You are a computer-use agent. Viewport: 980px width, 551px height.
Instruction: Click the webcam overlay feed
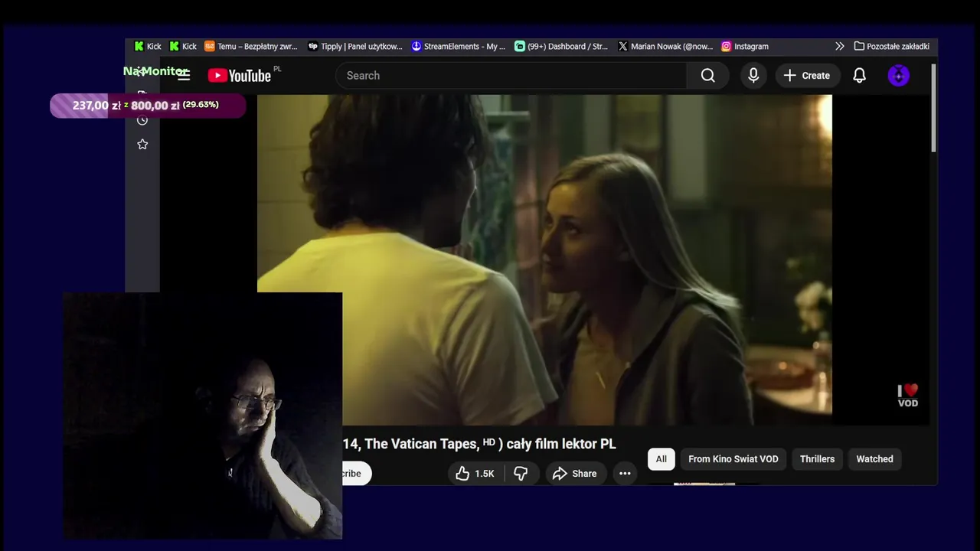(x=202, y=416)
